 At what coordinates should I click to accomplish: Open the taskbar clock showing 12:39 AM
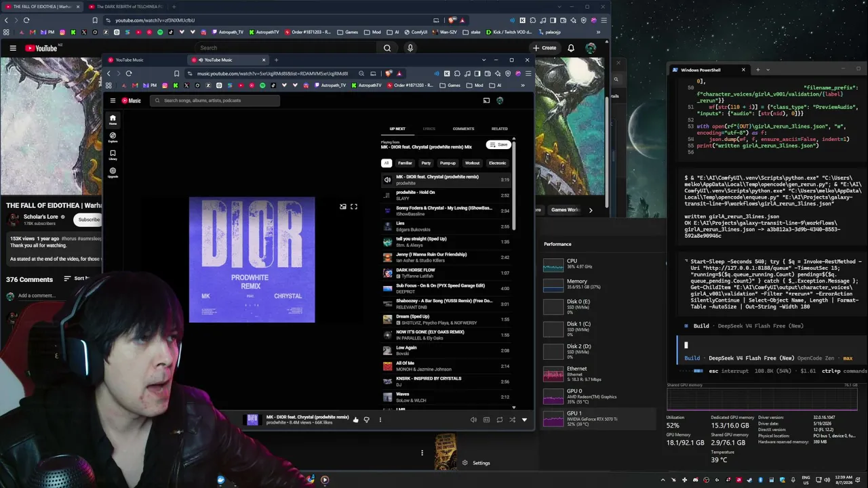[844, 480]
